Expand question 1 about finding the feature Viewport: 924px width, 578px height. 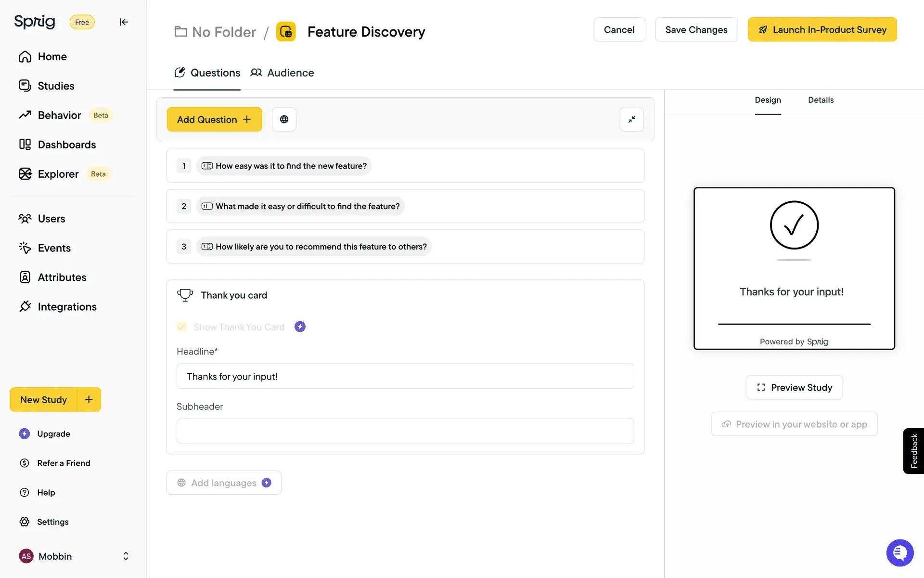pyautogui.click(x=291, y=166)
